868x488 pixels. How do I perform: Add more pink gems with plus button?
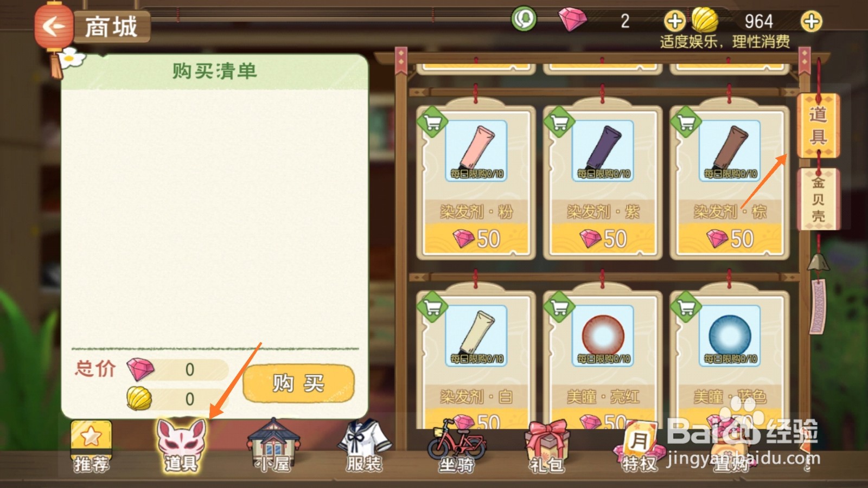674,22
